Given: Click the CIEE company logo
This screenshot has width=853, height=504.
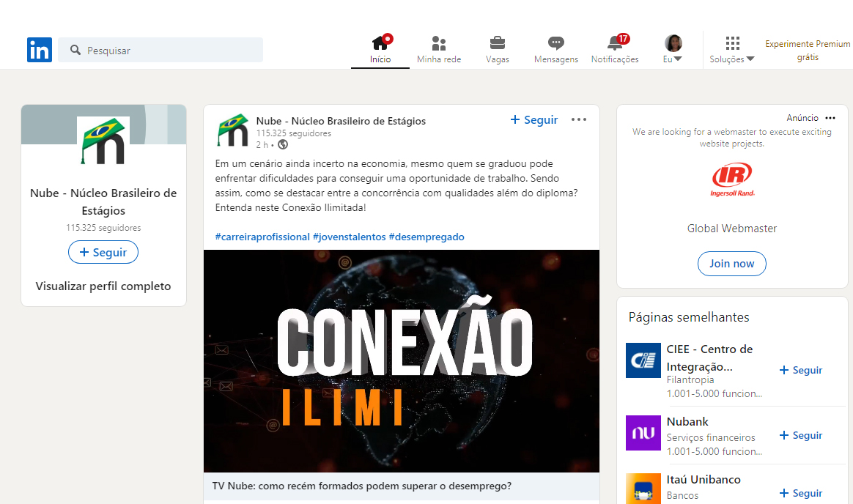Looking at the screenshot, I should [643, 360].
